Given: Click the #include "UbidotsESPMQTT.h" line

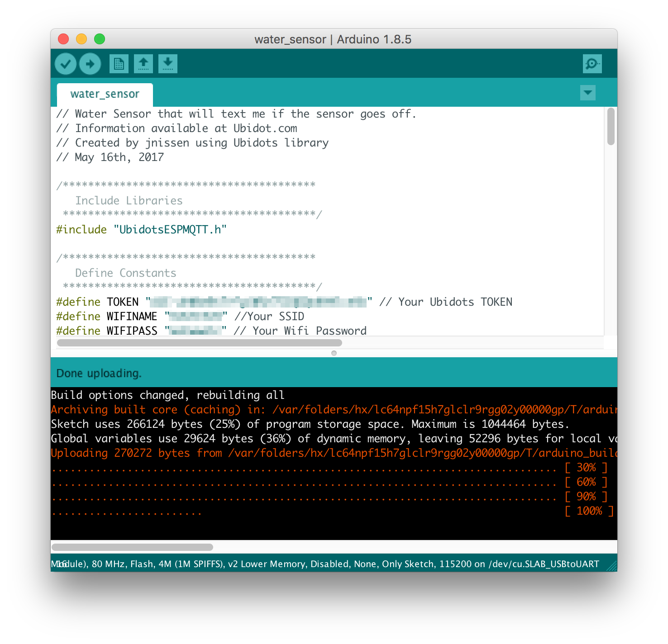Looking at the screenshot, I should (141, 230).
